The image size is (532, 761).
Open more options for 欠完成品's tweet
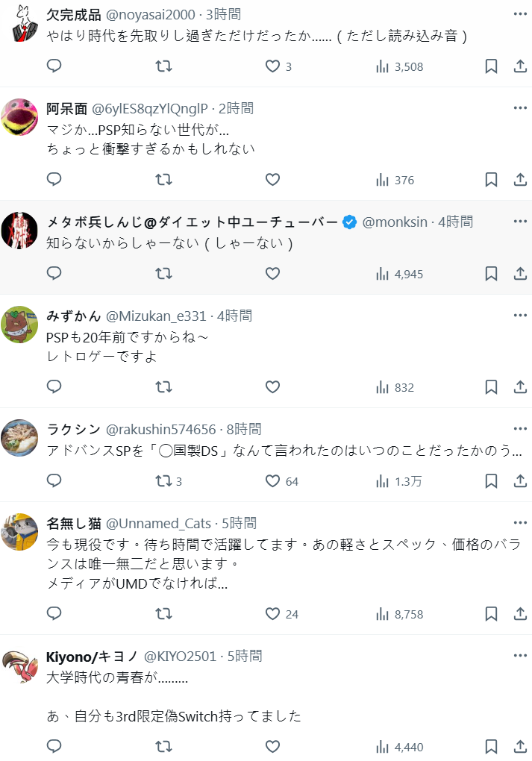coord(520,14)
